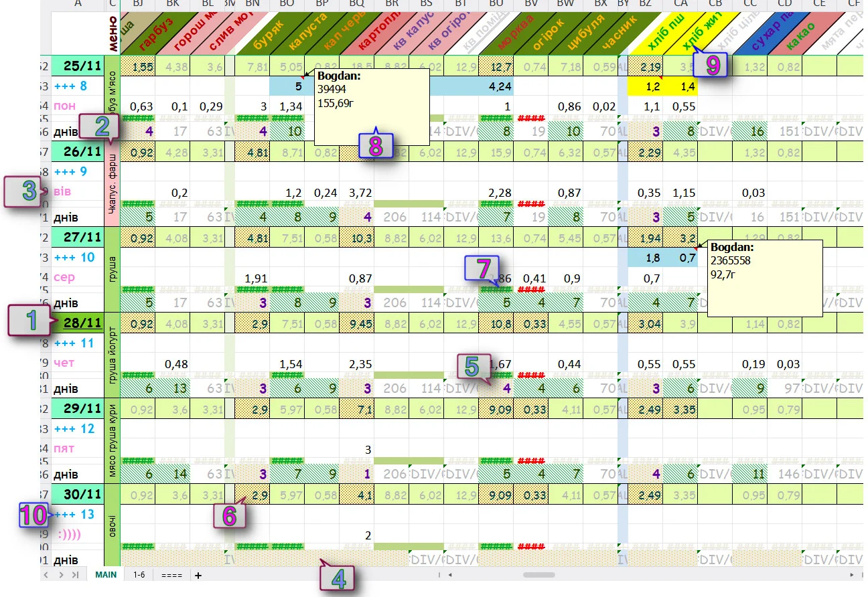Select column header CA
This screenshot has width=868, height=597.
coord(680,5)
